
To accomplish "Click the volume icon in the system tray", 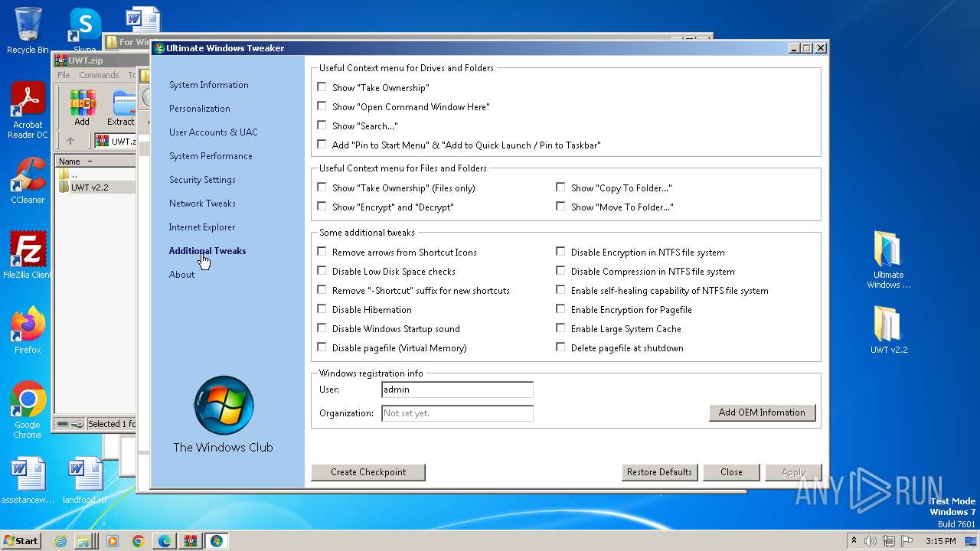I will (x=870, y=541).
